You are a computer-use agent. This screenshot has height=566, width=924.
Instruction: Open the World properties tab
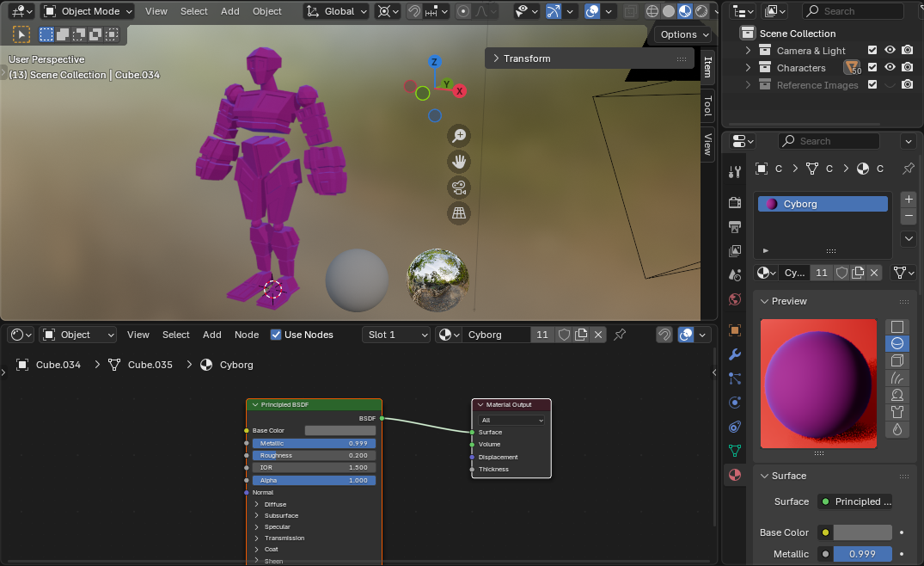(735, 299)
